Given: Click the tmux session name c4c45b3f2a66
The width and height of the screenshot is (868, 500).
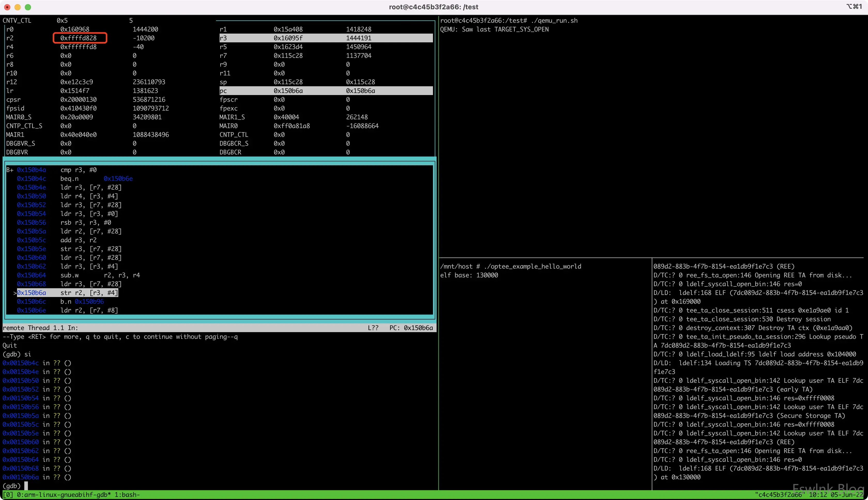Looking at the screenshot, I should [x=780, y=495].
